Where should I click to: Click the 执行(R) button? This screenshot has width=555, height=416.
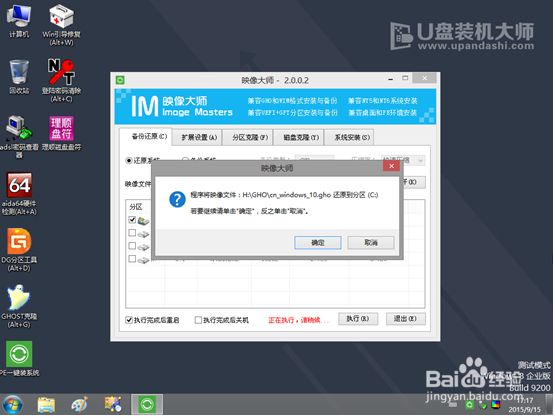point(358,319)
